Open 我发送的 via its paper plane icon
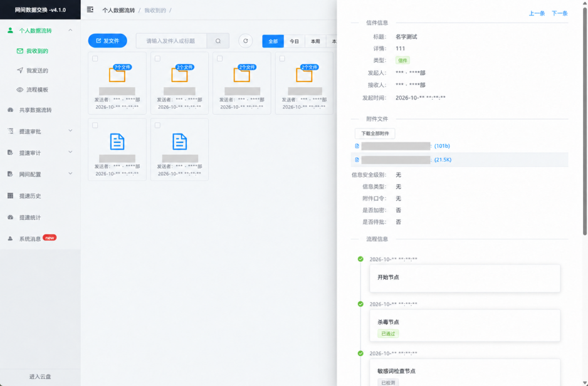Screen dimensions: 588x386 click(20, 70)
